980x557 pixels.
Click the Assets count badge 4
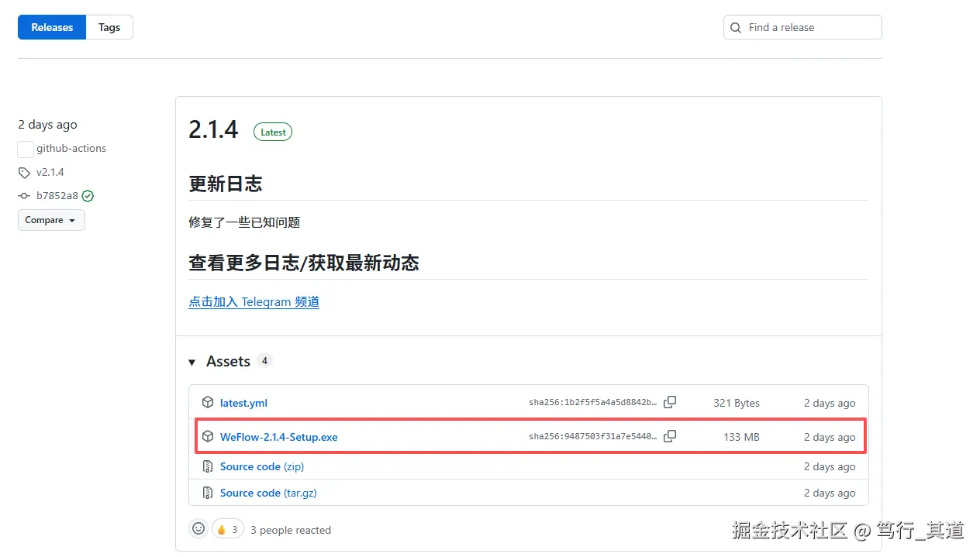pos(264,361)
